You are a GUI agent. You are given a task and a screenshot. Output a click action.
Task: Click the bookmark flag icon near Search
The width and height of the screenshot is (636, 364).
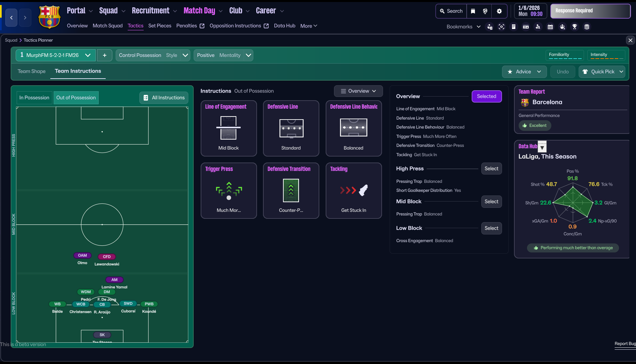(473, 11)
